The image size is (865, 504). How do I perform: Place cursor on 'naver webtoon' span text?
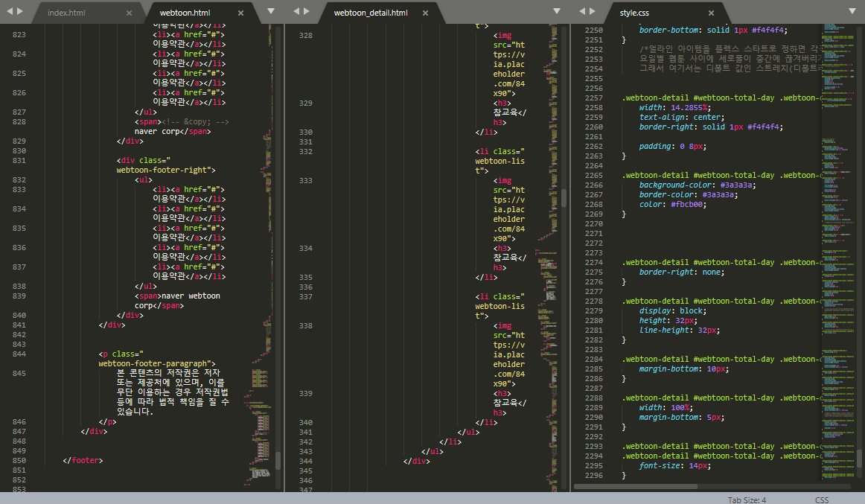191,296
